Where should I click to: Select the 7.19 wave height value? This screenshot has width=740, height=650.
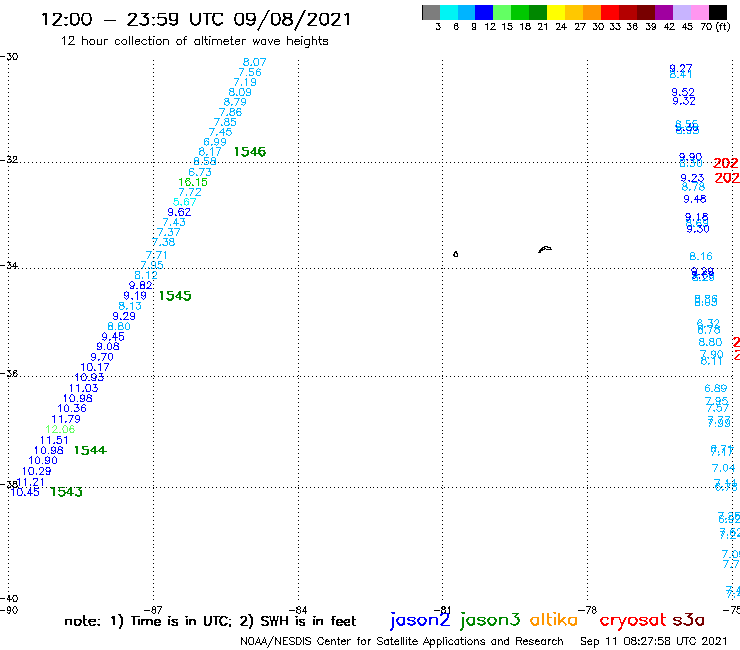click(x=245, y=82)
